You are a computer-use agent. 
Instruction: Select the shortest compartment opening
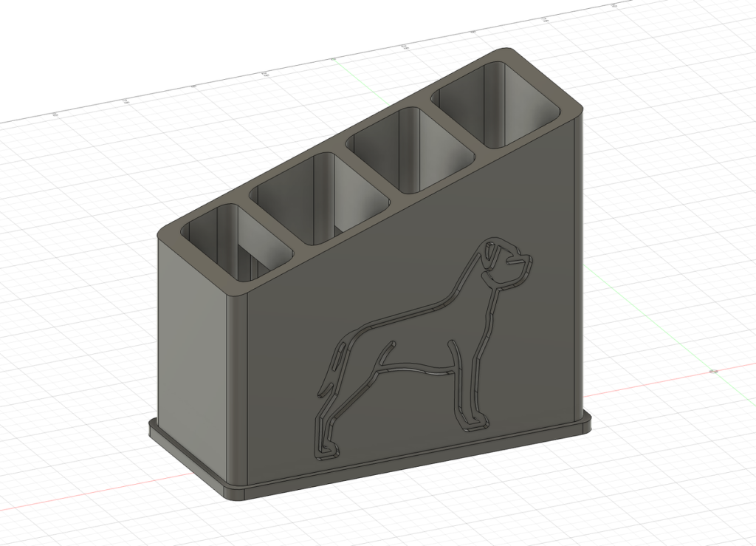[238, 242]
